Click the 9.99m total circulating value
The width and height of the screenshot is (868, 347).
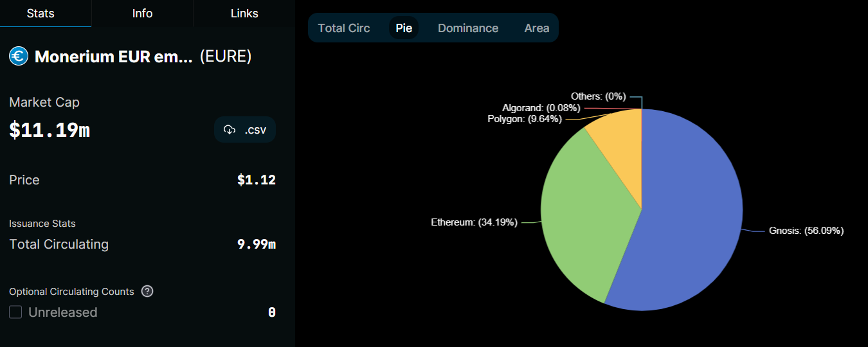pos(257,244)
